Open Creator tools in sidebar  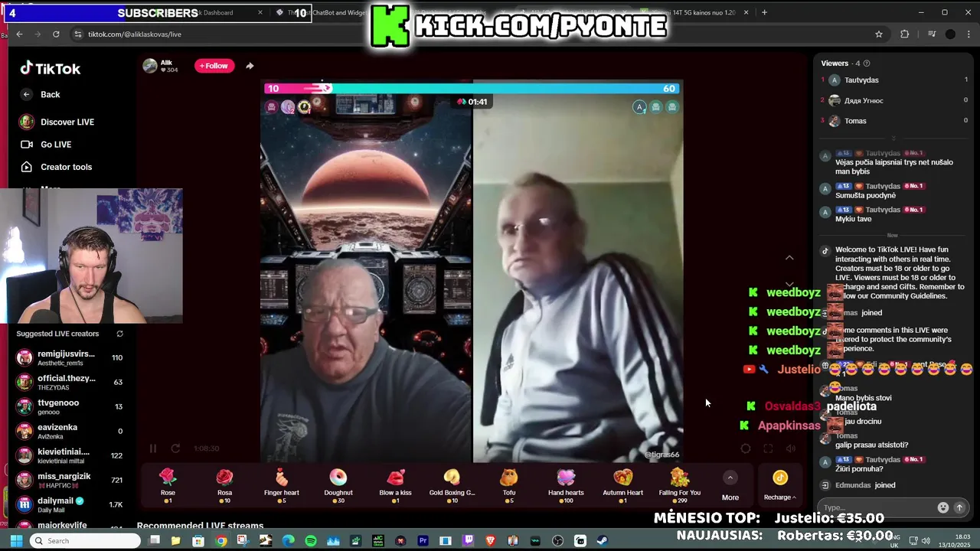pyautogui.click(x=56, y=167)
